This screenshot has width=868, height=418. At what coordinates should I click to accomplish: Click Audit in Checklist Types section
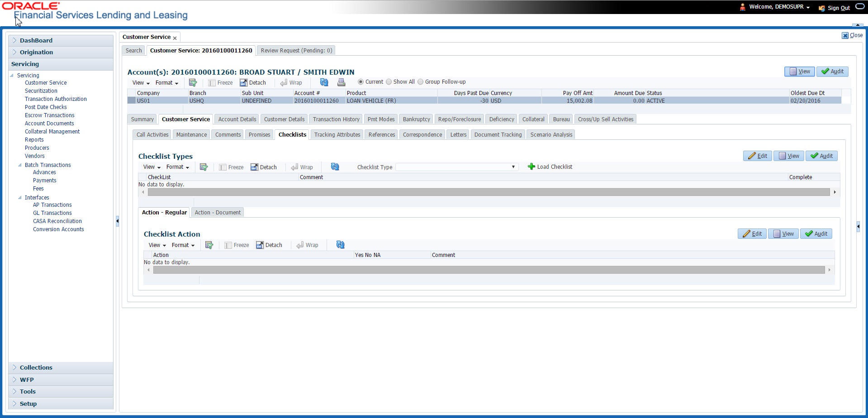(x=821, y=156)
